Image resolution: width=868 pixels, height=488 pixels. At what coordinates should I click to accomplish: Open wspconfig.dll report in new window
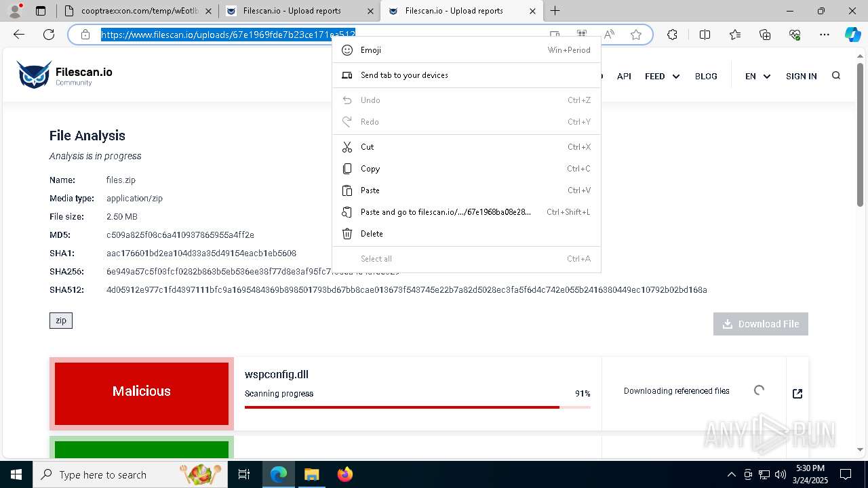point(797,394)
